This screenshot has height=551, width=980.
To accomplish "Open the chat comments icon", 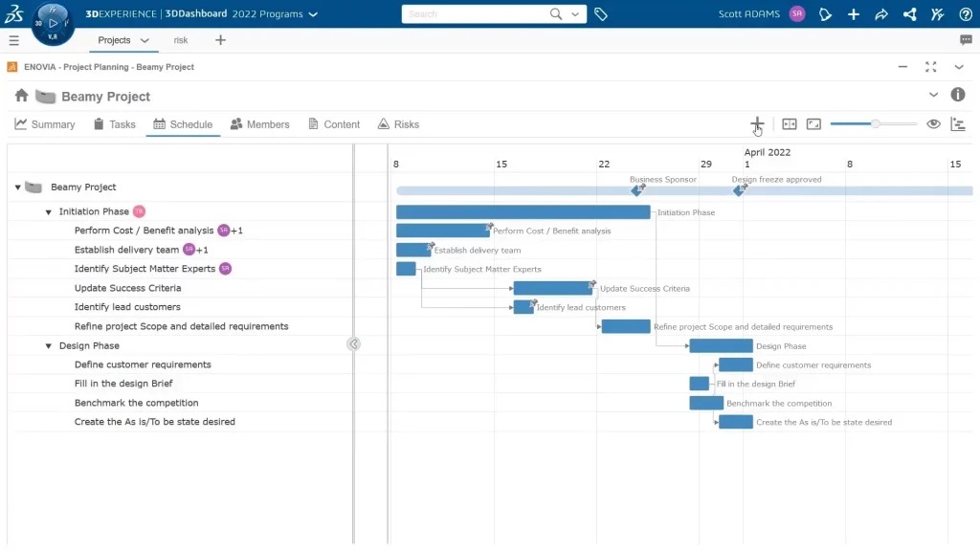I will (966, 40).
